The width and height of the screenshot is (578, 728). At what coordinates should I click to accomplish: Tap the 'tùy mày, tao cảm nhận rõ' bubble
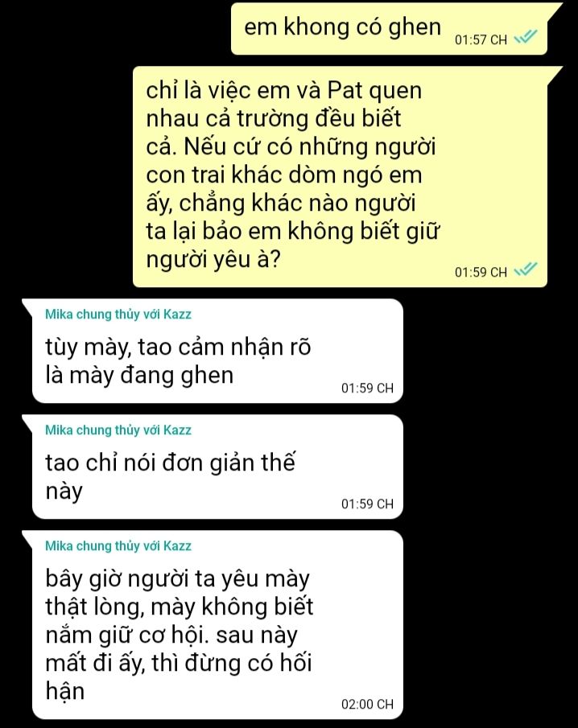point(217,351)
